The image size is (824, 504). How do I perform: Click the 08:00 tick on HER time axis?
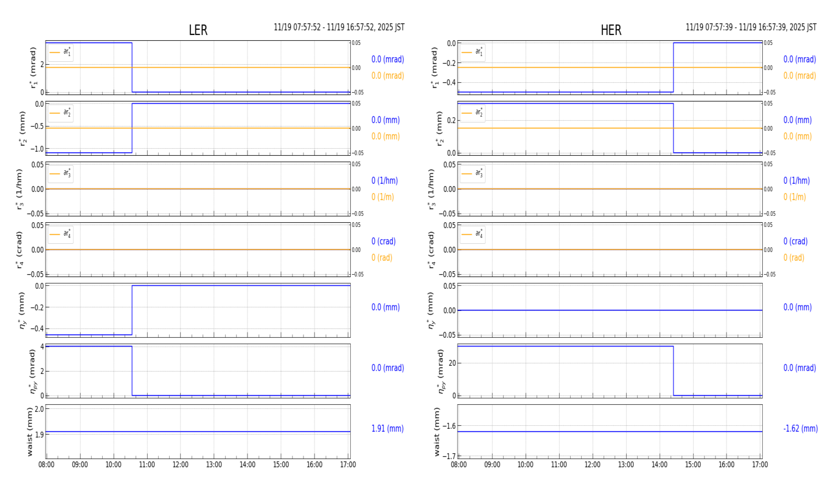(458, 465)
